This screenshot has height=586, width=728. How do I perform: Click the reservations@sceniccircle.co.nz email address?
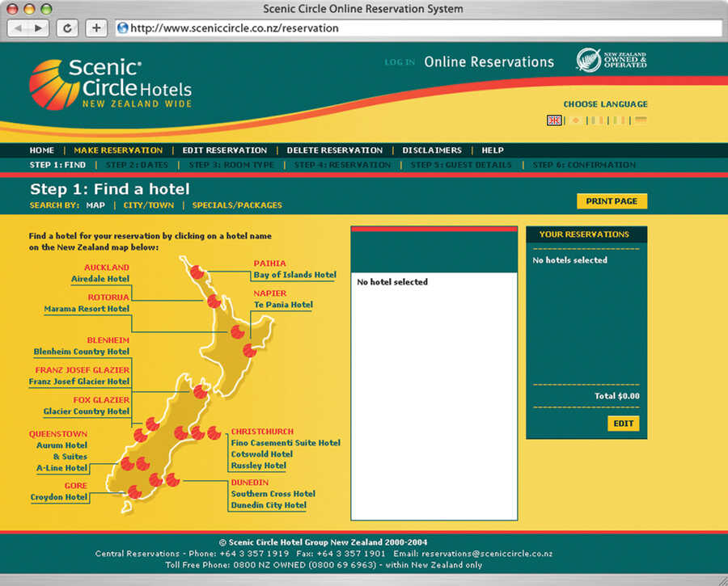[x=487, y=554]
